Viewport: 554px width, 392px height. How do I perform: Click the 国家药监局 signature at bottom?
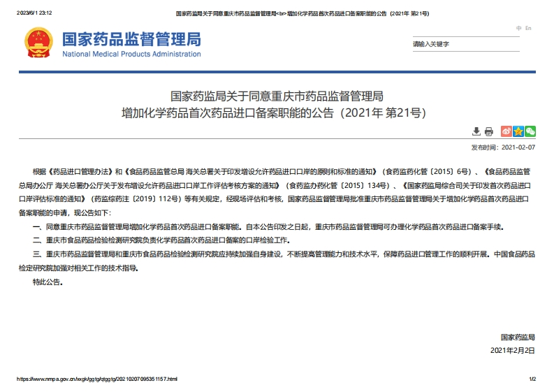518,337
